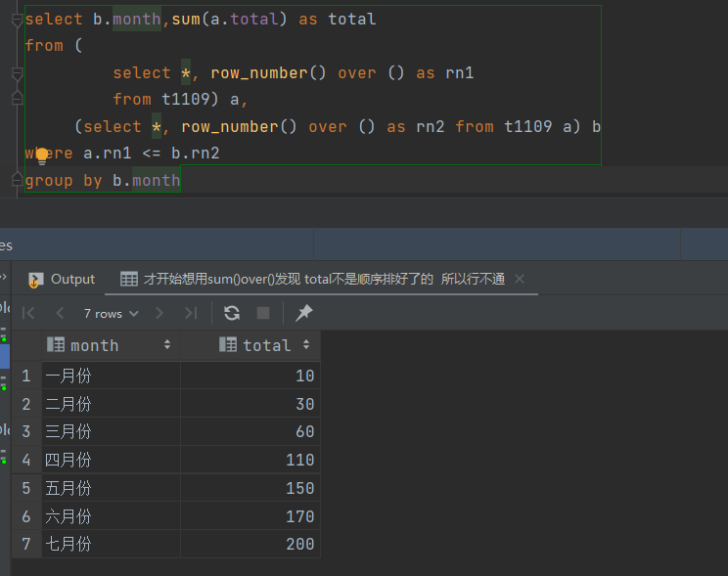Go to first page of results

(x=28, y=313)
